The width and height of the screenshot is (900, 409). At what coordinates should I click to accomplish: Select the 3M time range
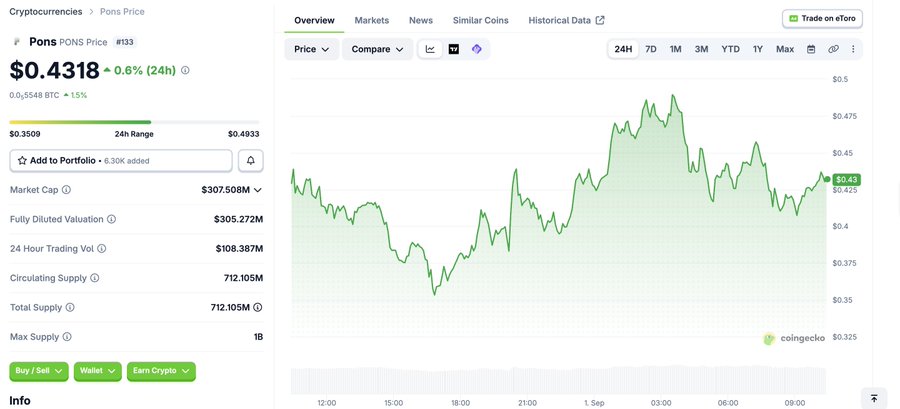pos(701,49)
